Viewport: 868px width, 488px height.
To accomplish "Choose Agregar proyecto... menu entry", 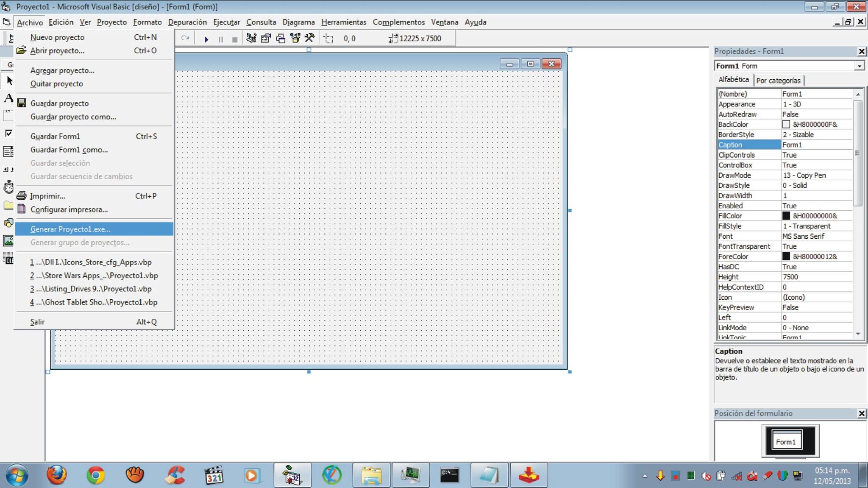I will (x=94, y=70).
